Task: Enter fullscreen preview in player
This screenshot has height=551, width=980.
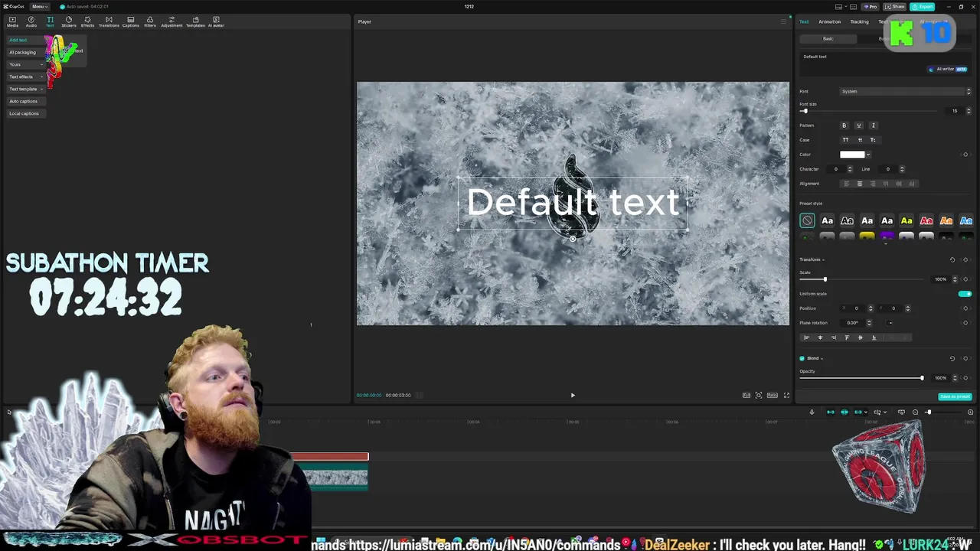Action: (786, 396)
